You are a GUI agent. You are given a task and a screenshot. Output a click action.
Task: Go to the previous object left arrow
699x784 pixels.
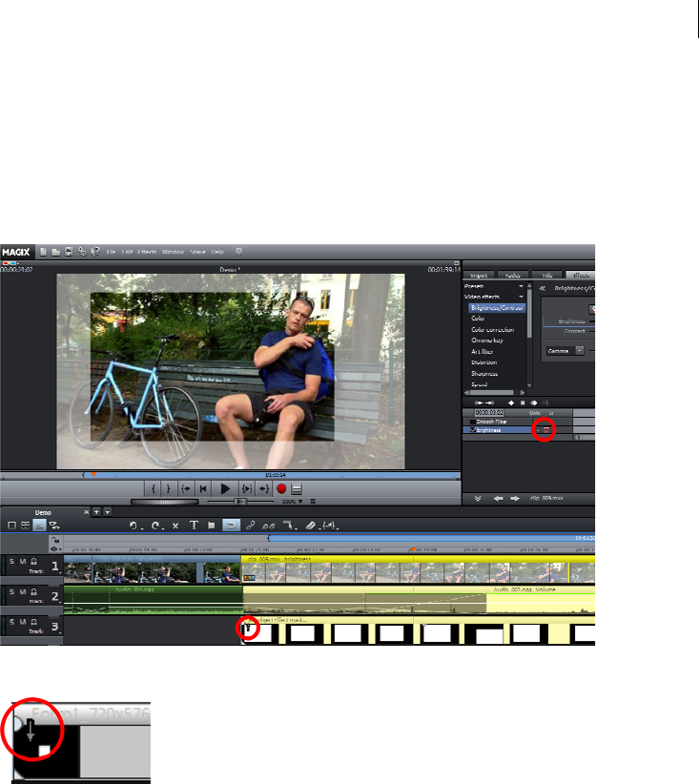(x=498, y=499)
